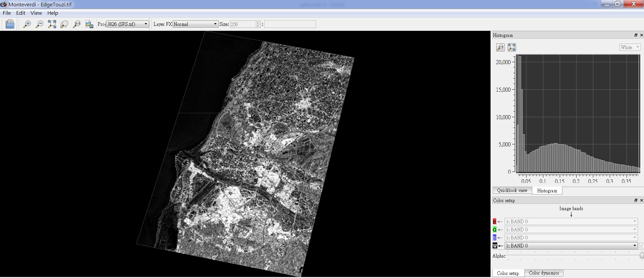Click the Zoom in magnifier tool
Image resolution: width=644 pixels, height=278 pixels.
[27, 24]
